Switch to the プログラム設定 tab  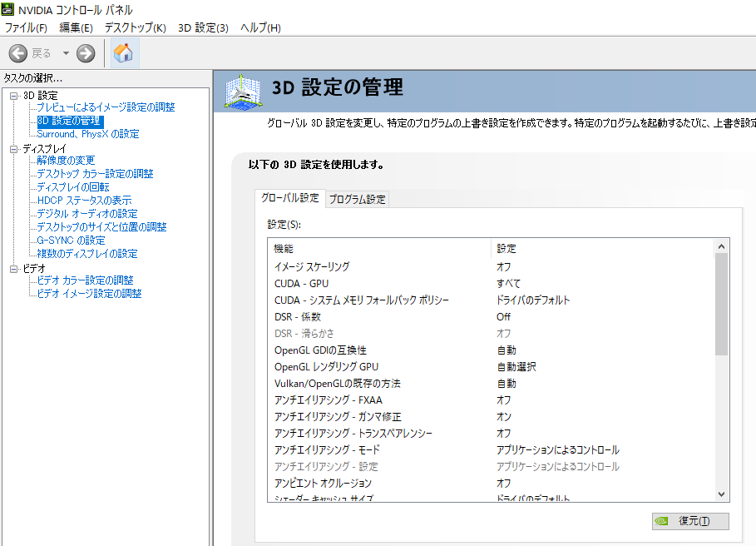pos(358,199)
